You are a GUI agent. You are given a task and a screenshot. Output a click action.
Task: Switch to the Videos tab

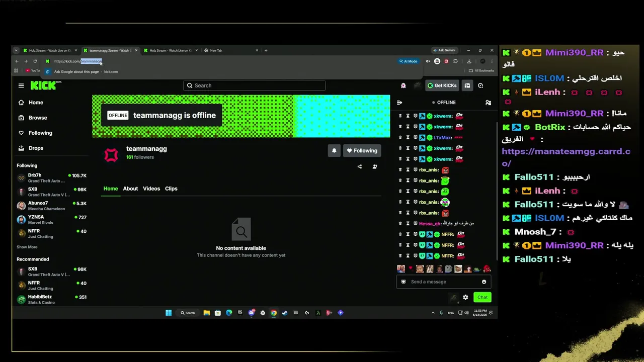151,189
